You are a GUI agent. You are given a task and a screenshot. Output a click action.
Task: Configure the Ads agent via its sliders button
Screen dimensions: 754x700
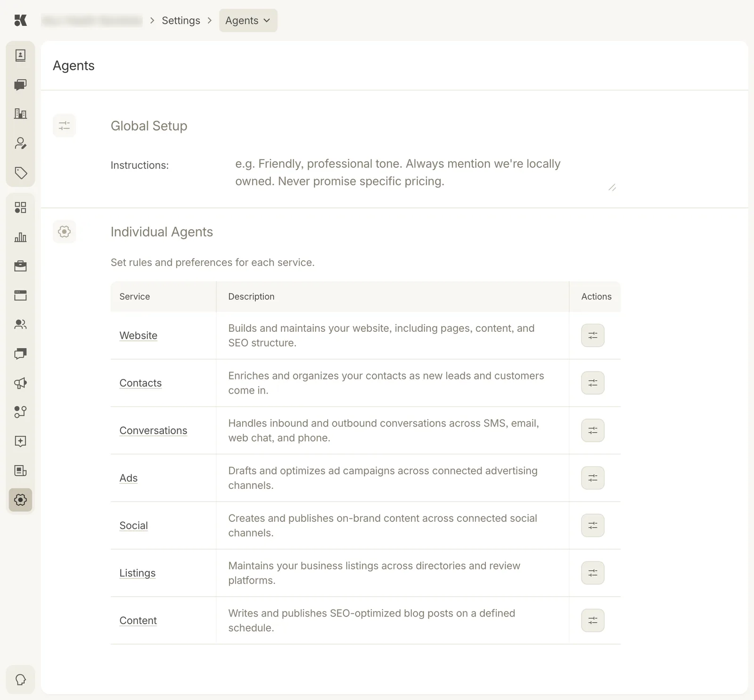(593, 478)
